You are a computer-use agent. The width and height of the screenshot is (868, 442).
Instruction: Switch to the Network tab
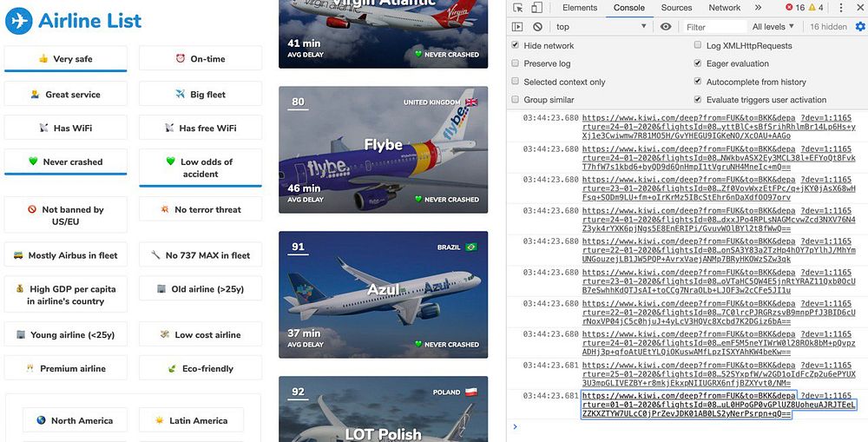(x=724, y=8)
